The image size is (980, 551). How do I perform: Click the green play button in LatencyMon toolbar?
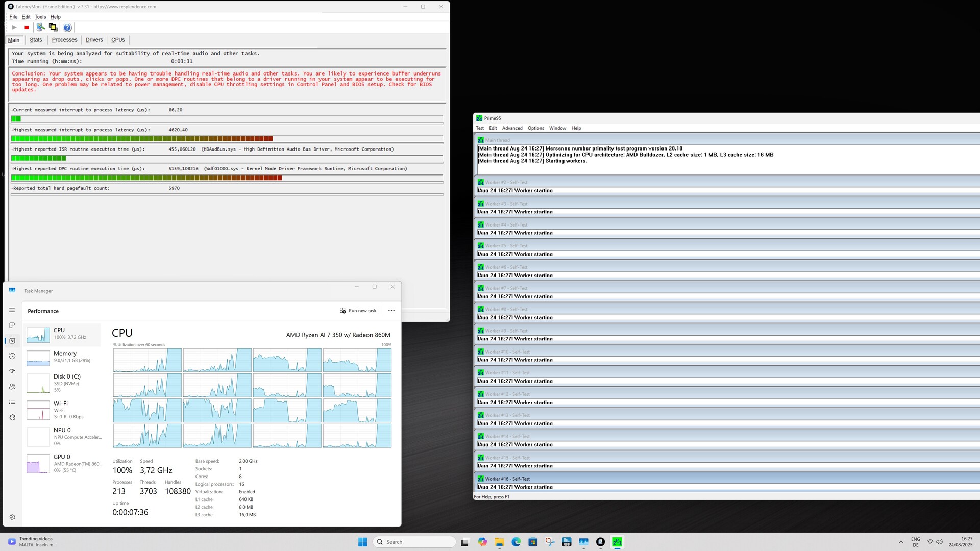pos(14,28)
